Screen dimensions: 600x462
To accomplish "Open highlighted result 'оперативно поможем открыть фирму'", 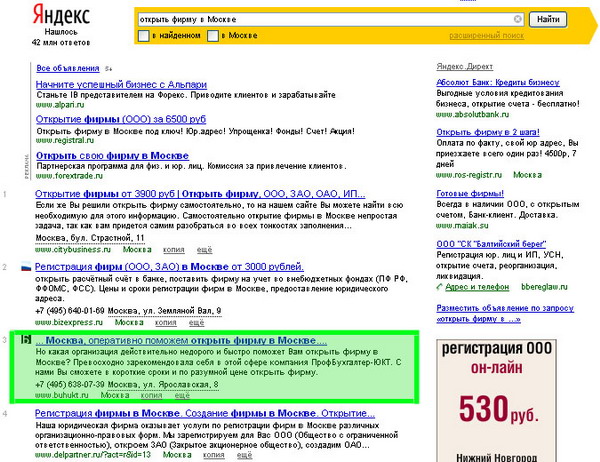I will (x=181, y=340).
